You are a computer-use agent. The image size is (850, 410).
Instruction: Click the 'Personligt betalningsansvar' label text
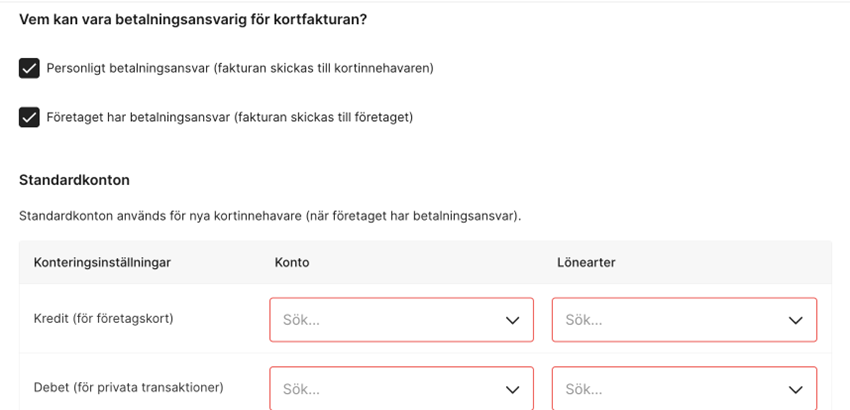[239, 68]
